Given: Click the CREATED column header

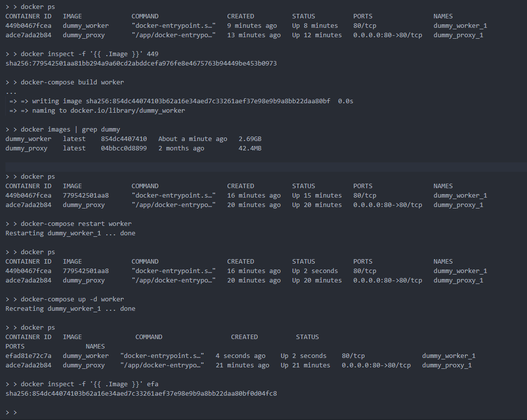Looking at the screenshot, I should click(240, 16).
